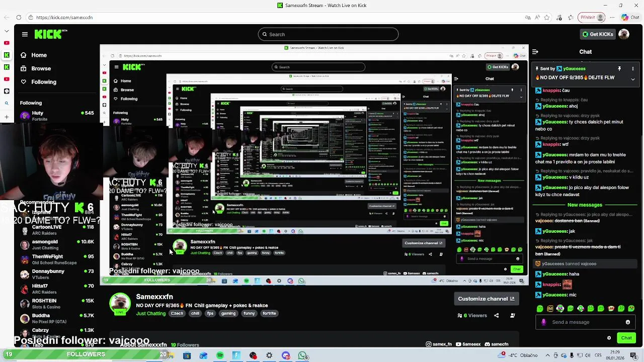Collapse the chat panel arrow icon
Screen dimensions: 644x362
(535, 52)
